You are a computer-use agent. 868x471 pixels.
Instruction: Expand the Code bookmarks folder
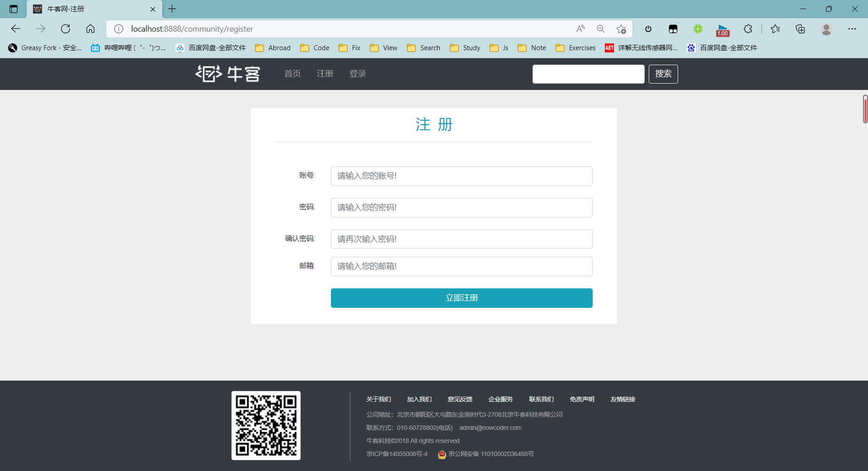(315, 48)
